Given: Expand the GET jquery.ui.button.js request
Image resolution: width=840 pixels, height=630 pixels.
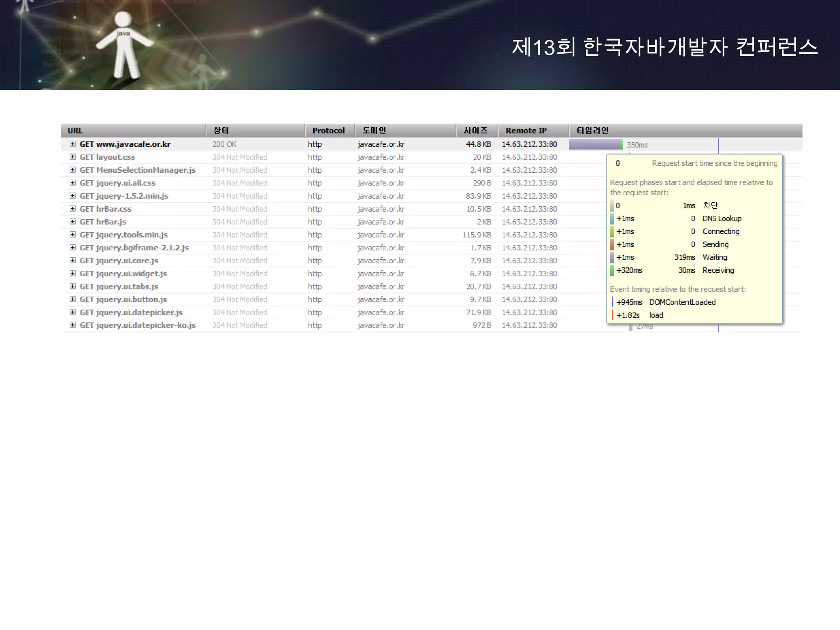Looking at the screenshot, I should click(73, 299).
